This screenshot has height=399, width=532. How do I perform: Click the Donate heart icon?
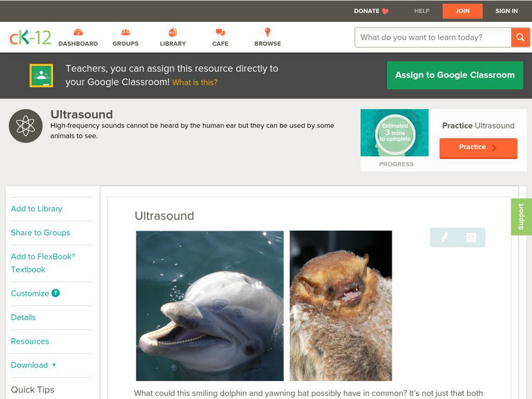tap(385, 11)
